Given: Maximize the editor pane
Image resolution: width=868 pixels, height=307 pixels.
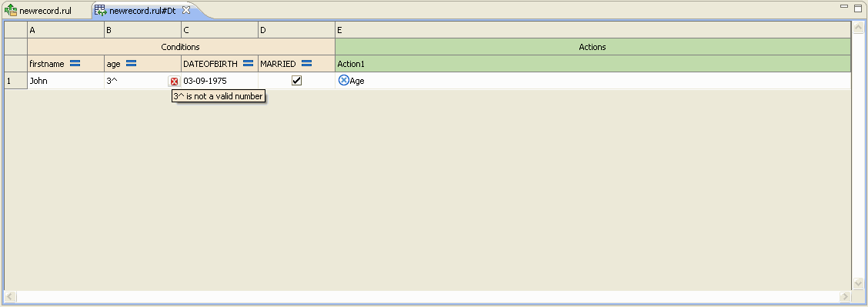Looking at the screenshot, I should click(858, 8).
